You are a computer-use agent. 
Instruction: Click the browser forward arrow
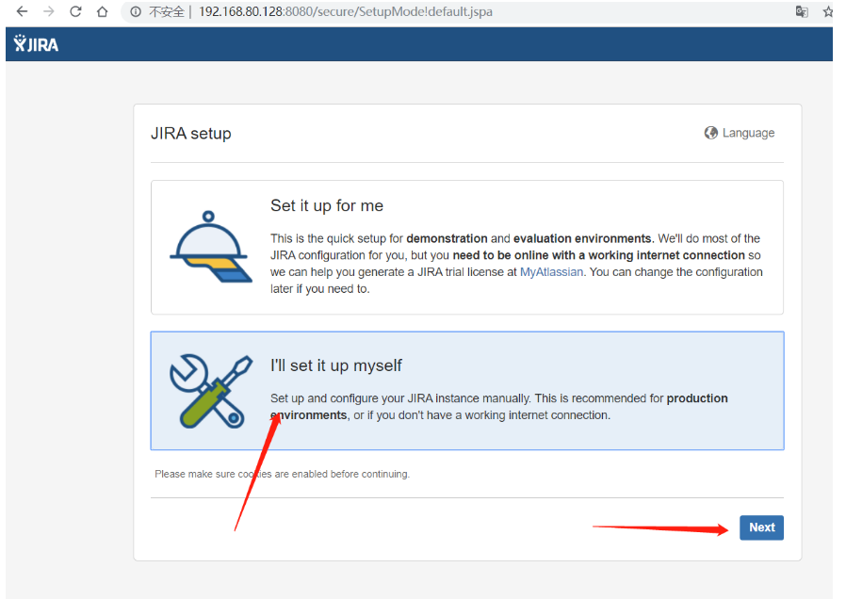[x=49, y=11]
